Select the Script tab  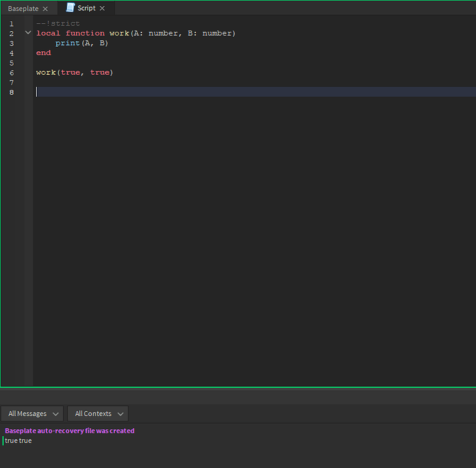coord(86,8)
